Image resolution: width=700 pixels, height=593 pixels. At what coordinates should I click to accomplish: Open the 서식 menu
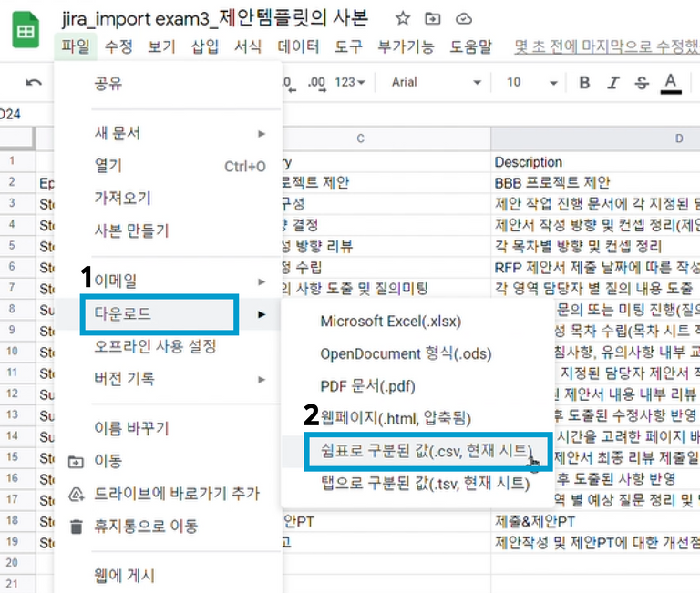click(248, 46)
